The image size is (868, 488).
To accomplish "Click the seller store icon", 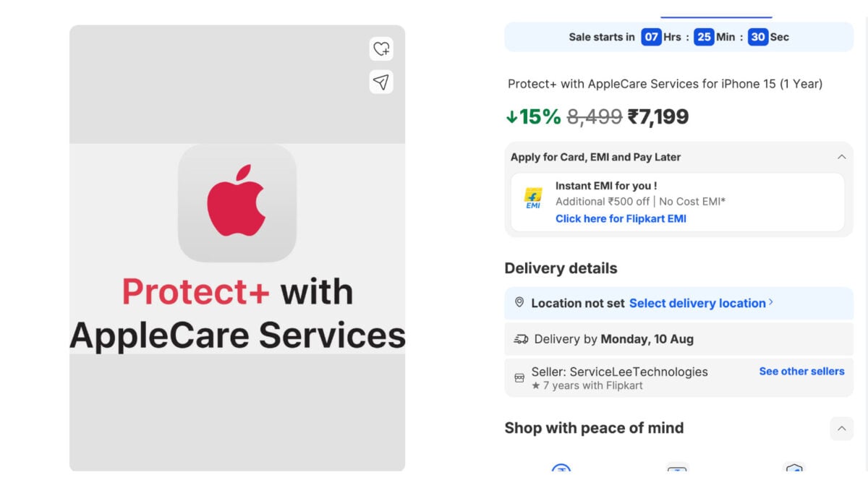I will [x=519, y=377].
